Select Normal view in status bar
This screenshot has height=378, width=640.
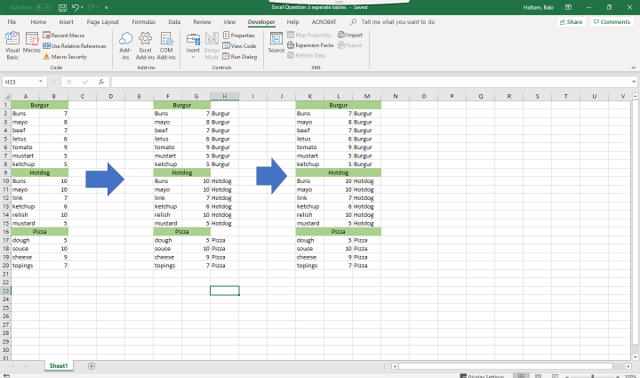click(521, 376)
